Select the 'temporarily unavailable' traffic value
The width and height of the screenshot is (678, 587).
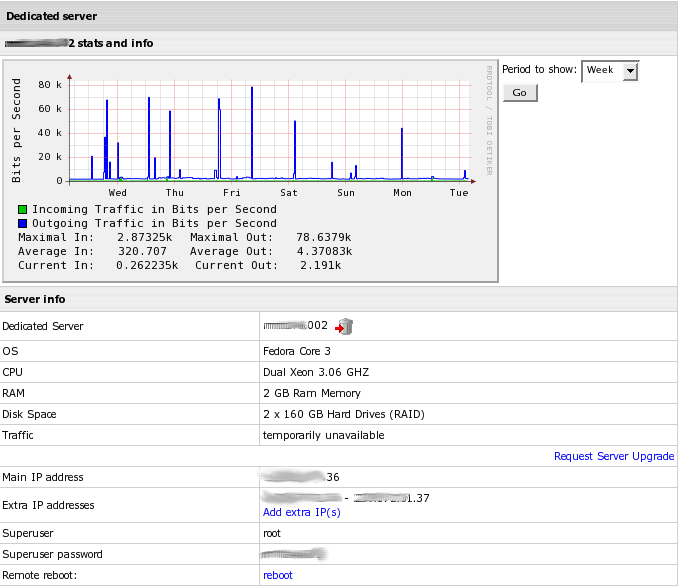(x=323, y=435)
